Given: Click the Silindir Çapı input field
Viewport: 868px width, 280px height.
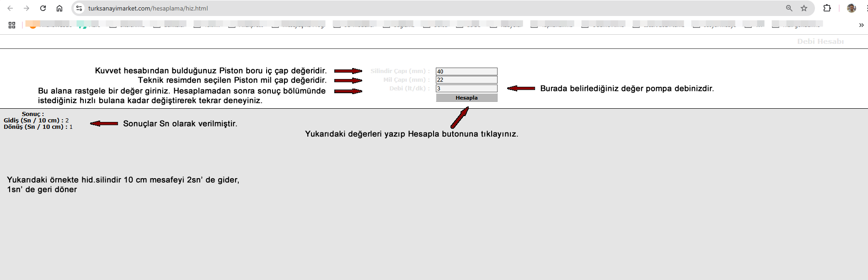Looking at the screenshot, I should (466, 71).
